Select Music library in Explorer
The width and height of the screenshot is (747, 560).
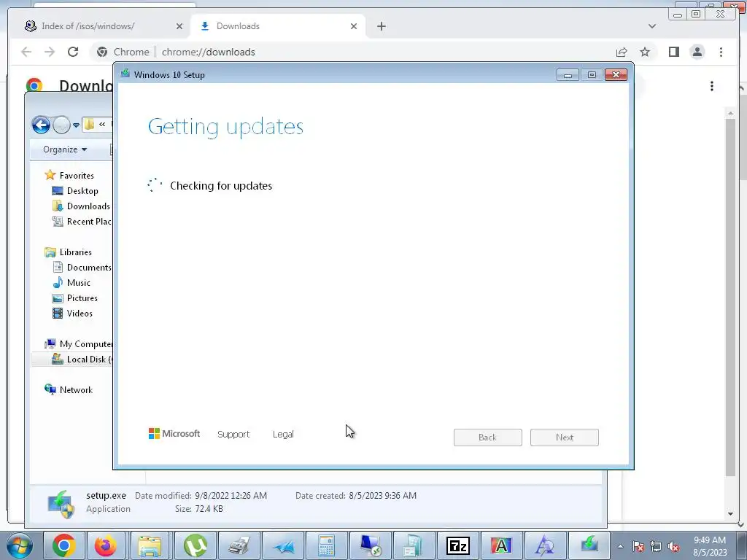[x=78, y=282]
